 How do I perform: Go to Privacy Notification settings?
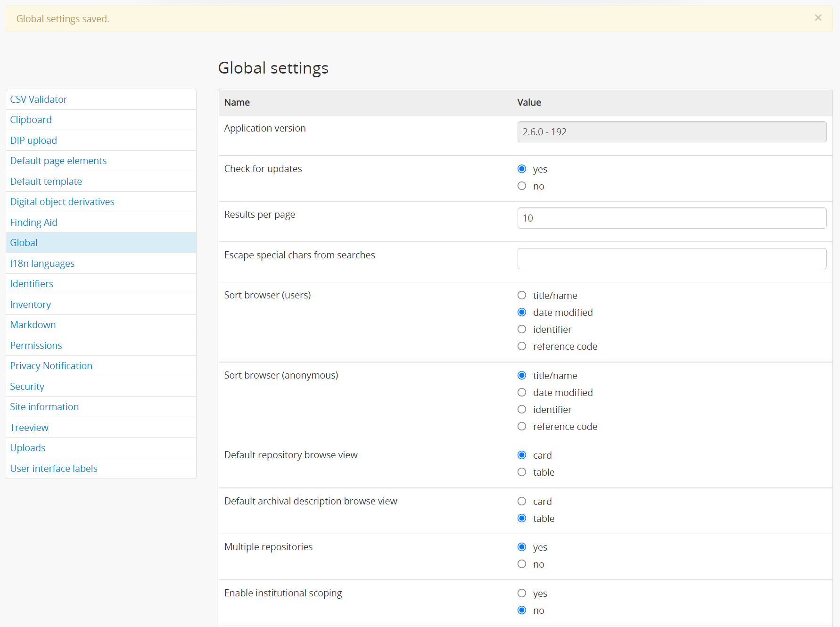[x=51, y=366]
